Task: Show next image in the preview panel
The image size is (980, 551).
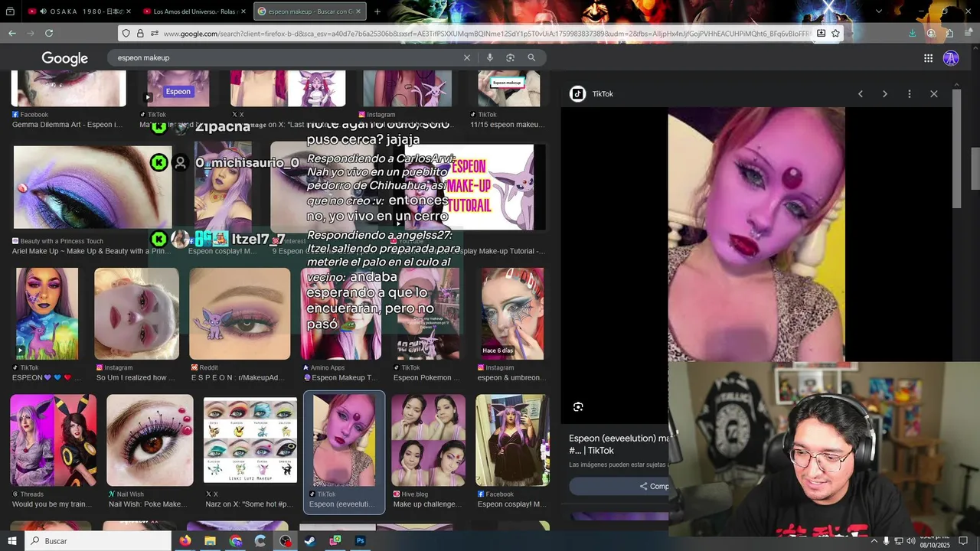Action: [885, 94]
